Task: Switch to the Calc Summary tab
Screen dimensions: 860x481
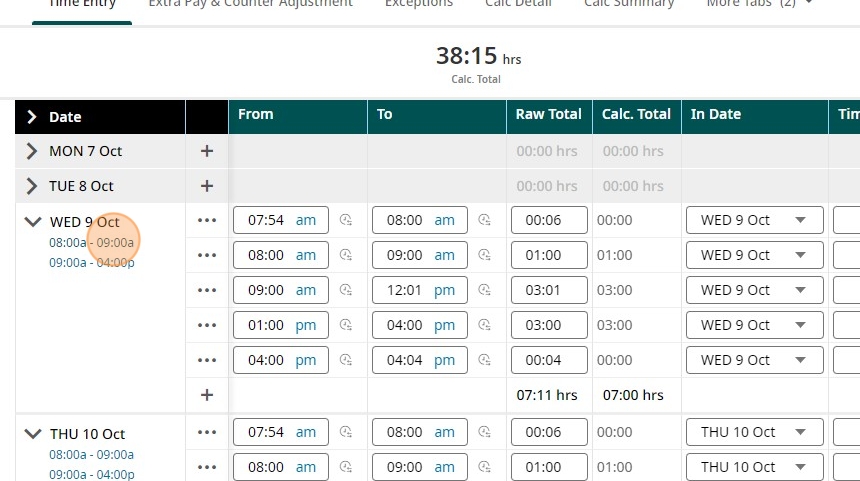Action: pos(628,3)
